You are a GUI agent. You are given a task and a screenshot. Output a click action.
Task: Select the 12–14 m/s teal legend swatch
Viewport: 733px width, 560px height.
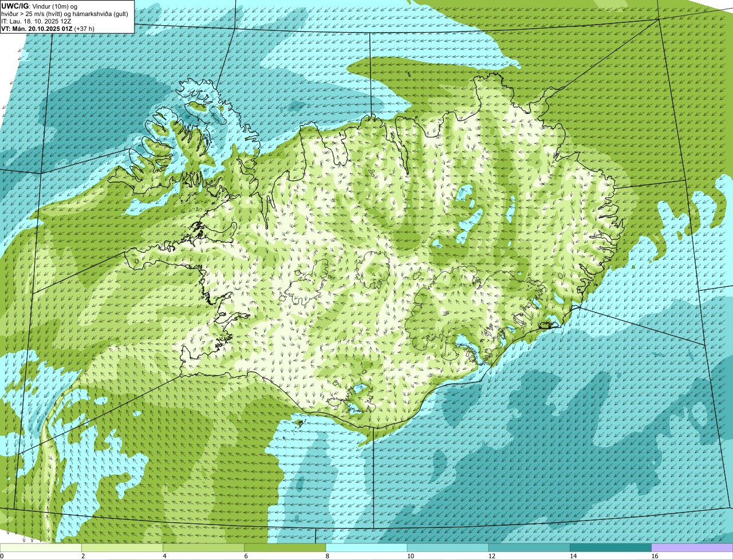(529, 548)
